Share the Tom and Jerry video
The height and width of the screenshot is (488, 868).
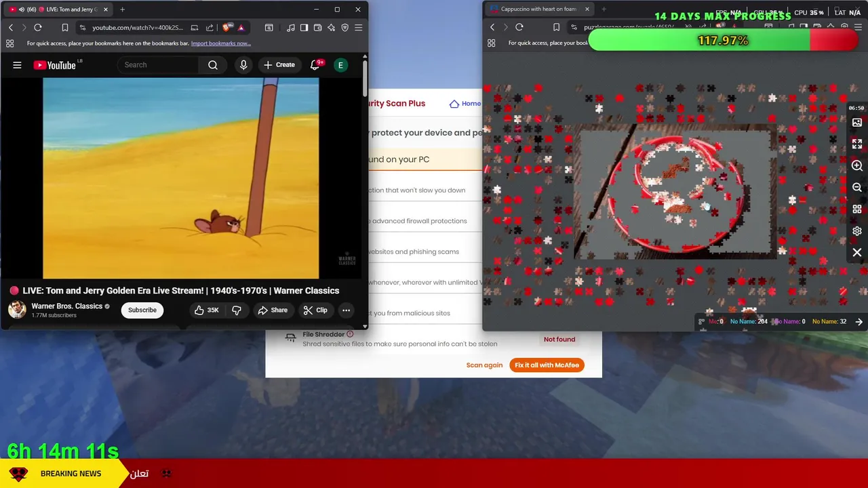(x=273, y=310)
